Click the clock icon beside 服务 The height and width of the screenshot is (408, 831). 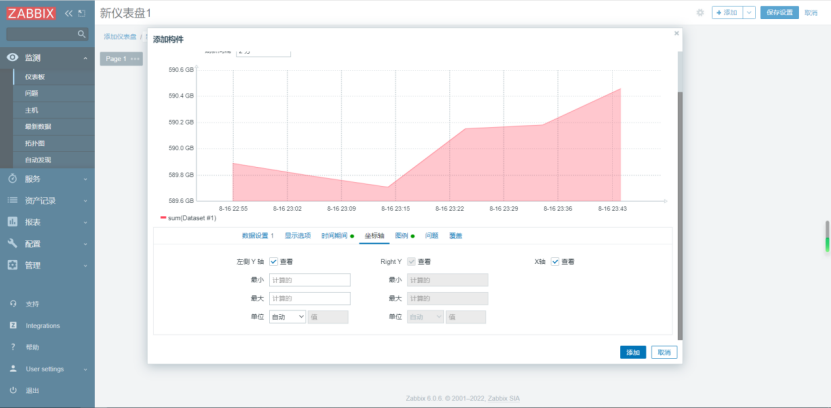point(13,179)
